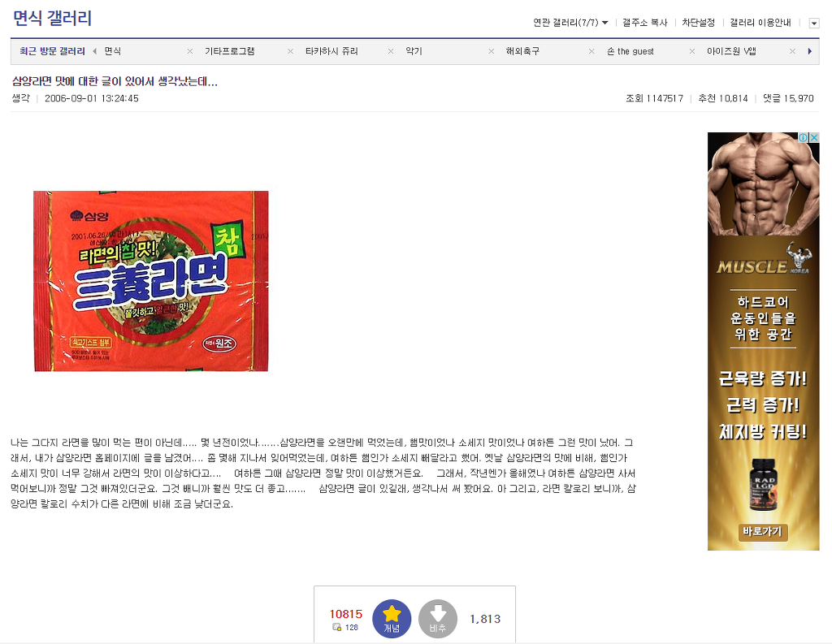Expand the 연관 갤러리(7/7) dropdown
Image resolution: width=832 pixels, height=644 pixels.
[570, 22]
